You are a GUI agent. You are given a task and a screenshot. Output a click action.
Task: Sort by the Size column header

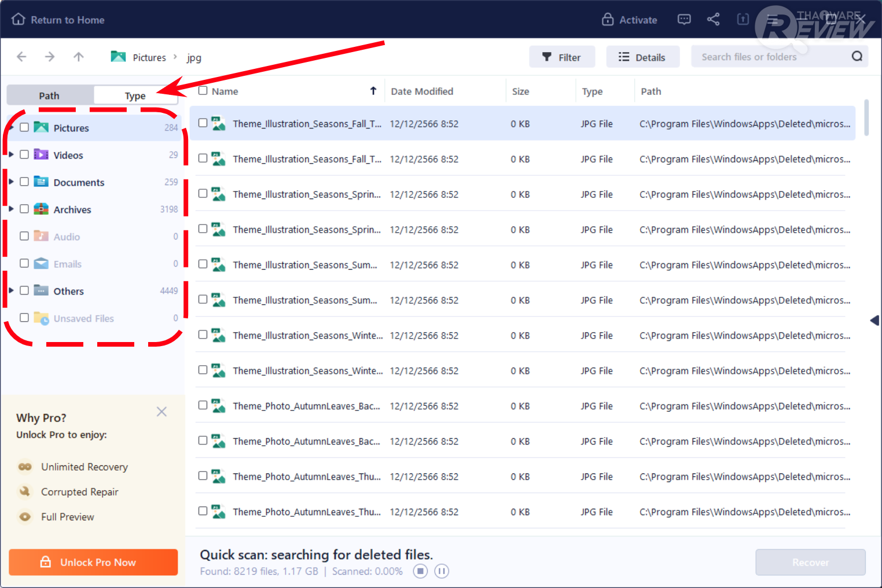(520, 91)
